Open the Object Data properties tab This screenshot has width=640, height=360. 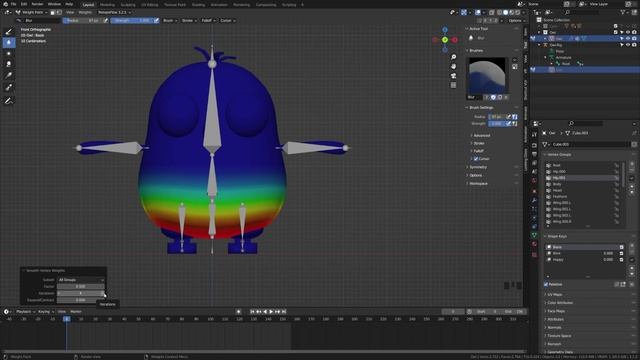pyautogui.click(x=534, y=235)
